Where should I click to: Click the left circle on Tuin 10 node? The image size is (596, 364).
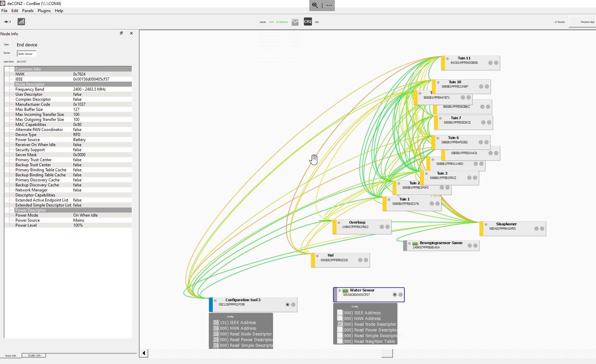[481, 86]
